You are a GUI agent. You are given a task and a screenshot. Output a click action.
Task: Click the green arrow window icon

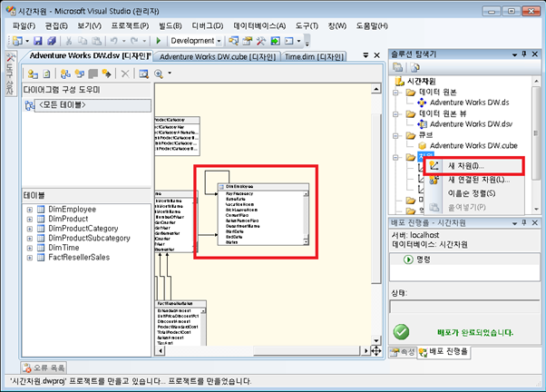(275, 41)
